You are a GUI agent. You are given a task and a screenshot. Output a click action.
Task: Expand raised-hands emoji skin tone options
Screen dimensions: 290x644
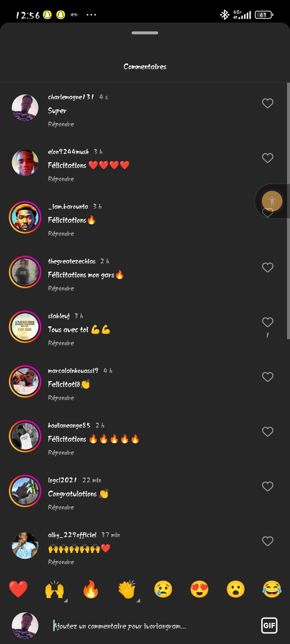coord(66,601)
